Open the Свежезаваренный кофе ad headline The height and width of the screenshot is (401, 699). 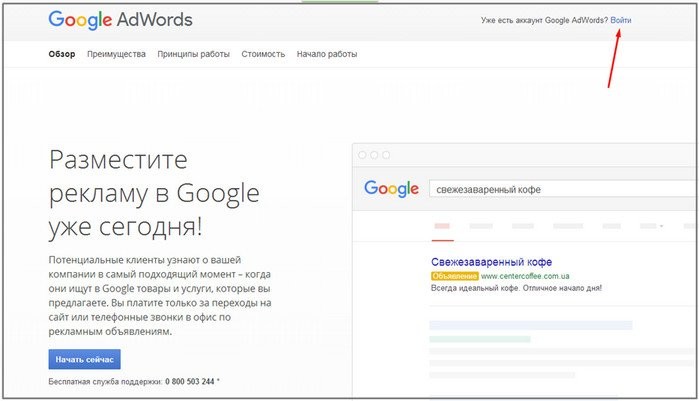pyautogui.click(x=491, y=262)
